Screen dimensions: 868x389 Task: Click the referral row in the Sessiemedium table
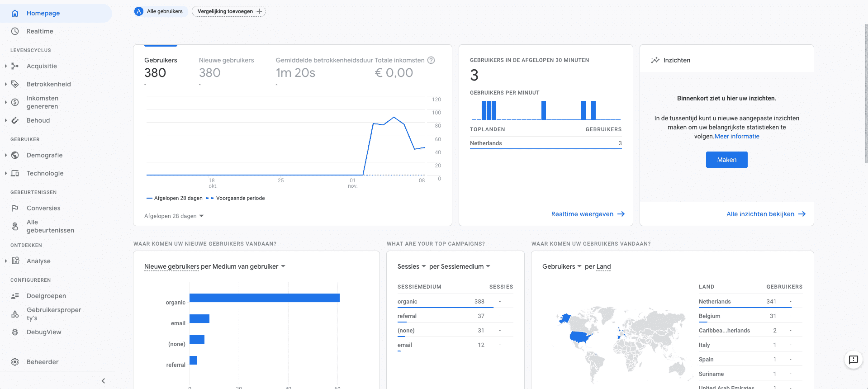[455, 316]
